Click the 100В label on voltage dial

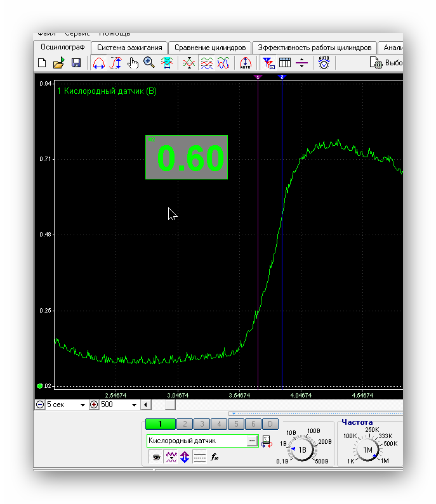314,430
